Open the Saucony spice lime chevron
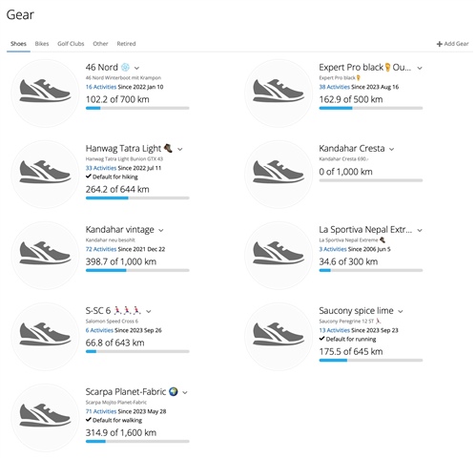Viewport: 476px width, 458px height. 401,311
